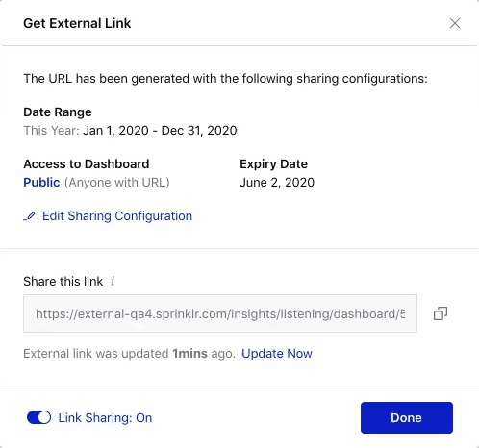Click the (Anyone with URL) text
The width and height of the screenshot is (479, 448).
[x=117, y=182]
